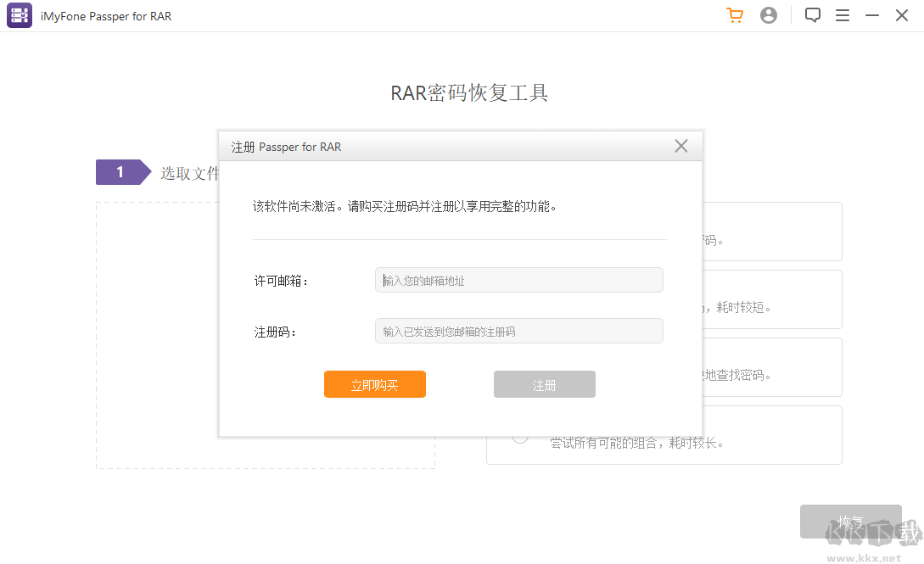Minimize the application window
The width and height of the screenshot is (924, 564).
(871, 15)
